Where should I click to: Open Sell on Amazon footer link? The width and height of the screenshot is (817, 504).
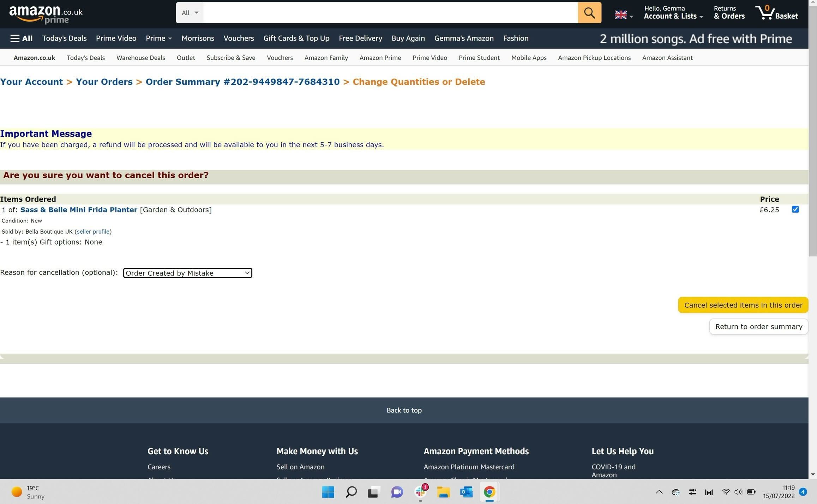(x=300, y=467)
